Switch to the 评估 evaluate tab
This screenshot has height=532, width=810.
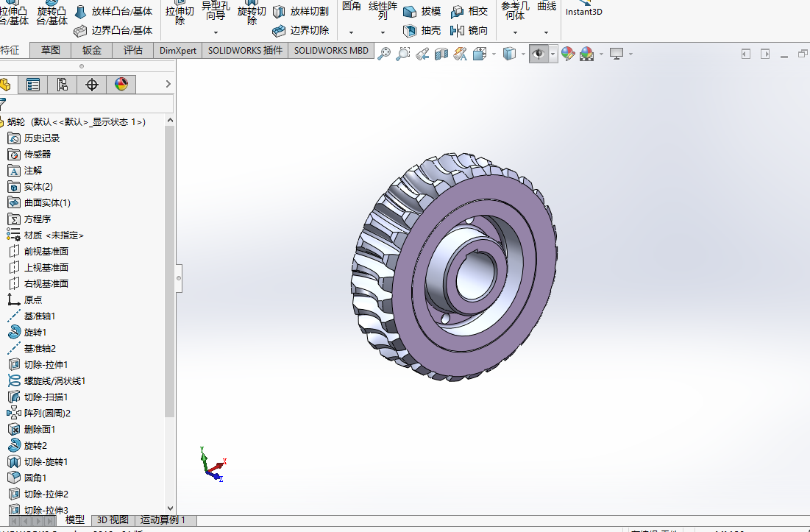(x=133, y=51)
